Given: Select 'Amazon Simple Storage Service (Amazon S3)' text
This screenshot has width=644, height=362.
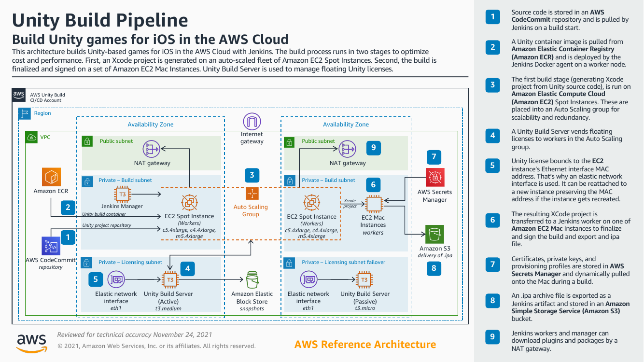Looking at the screenshot, I should pyautogui.click(x=571, y=307).
